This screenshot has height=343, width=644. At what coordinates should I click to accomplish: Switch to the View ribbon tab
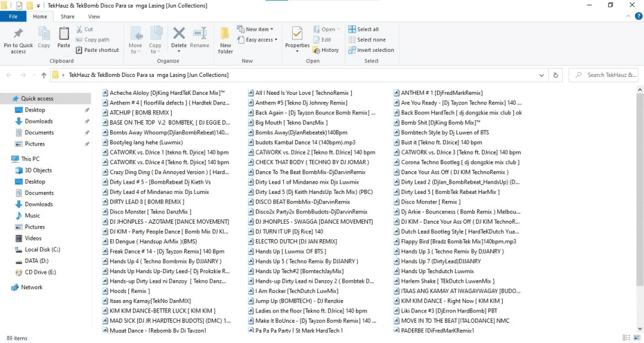(94, 17)
